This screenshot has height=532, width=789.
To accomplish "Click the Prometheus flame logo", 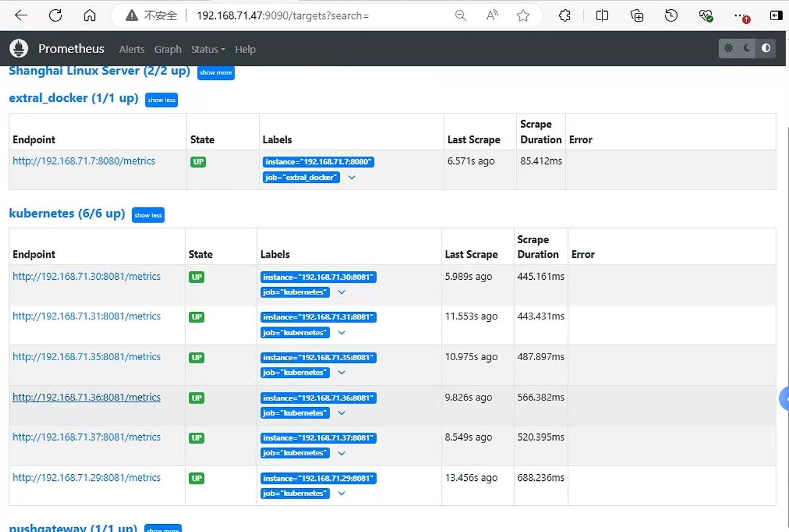I will pos(19,49).
